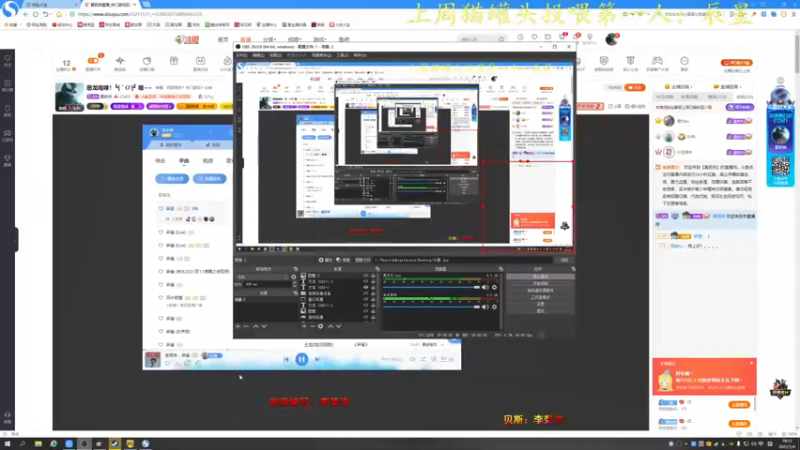Move selected OBS source up
This screenshot has width=800, height=450.
pos(330,326)
